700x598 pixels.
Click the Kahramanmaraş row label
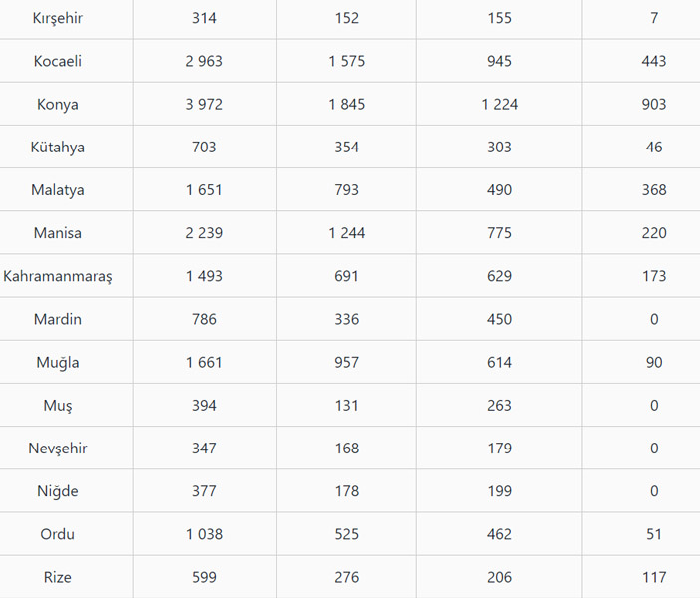pos(58,276)
